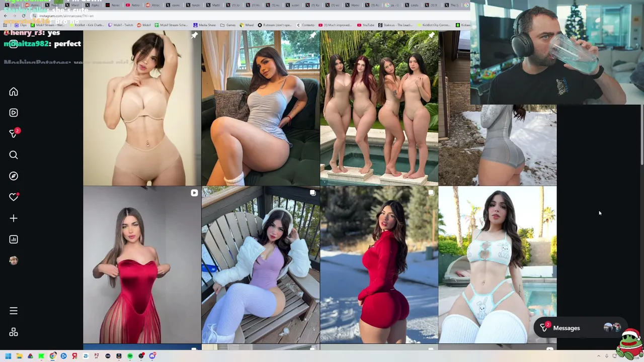The width and height of the screenshot is (644, 362).
Task: Open the four women poolside post
Action: (x=379, y=108)
